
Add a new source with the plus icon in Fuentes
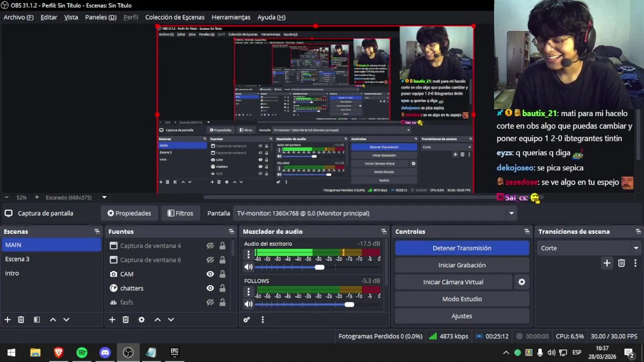[112, 320]
